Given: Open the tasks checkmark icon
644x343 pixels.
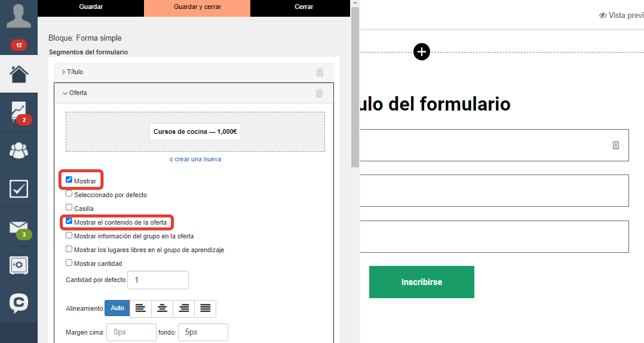Looking at the screenshot, I should click(19, 189).
